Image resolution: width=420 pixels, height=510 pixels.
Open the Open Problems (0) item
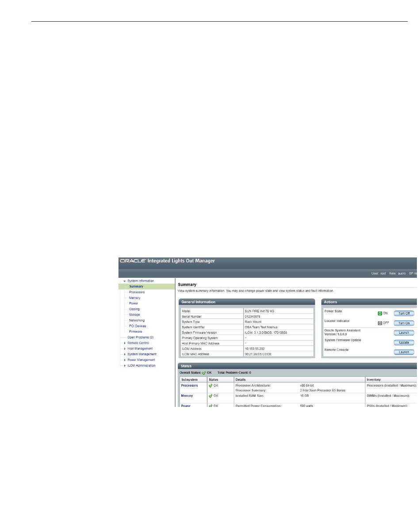tap(141, 337)
